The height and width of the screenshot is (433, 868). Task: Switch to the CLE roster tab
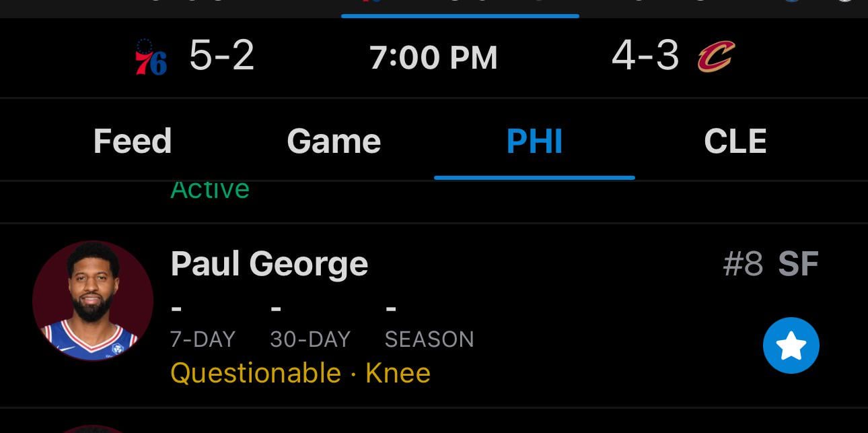pyautogui.click(x=735, y=140)
